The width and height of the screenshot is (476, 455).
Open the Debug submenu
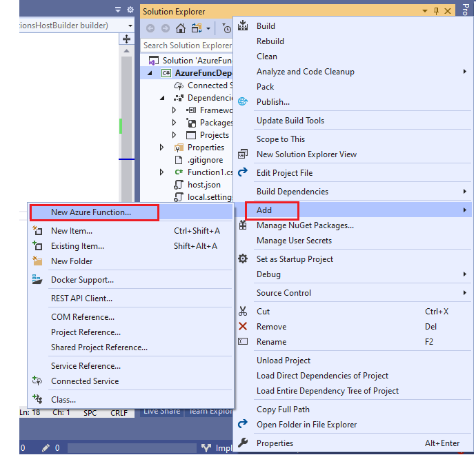click(353, 274)
